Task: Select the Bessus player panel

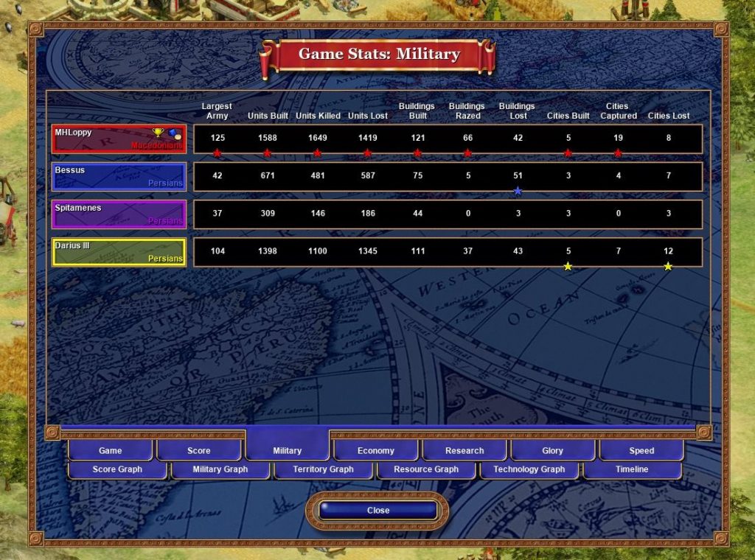Action: (x=119, y=177)
